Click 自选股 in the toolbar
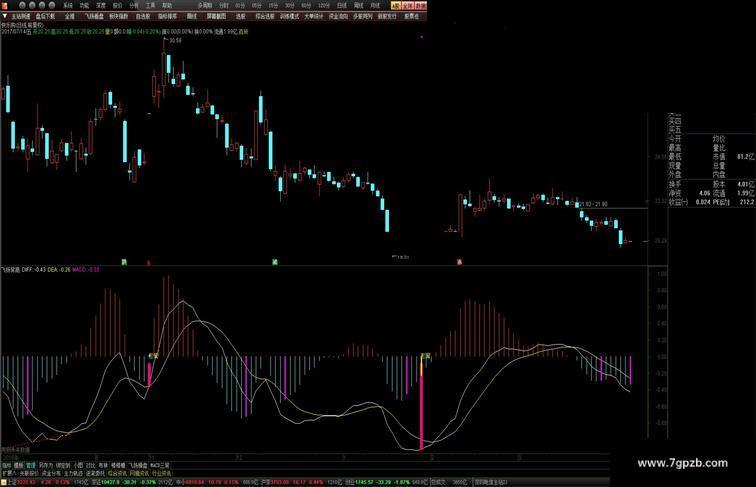Viewport: 756px width, 487px height. (x=143, y=16)
